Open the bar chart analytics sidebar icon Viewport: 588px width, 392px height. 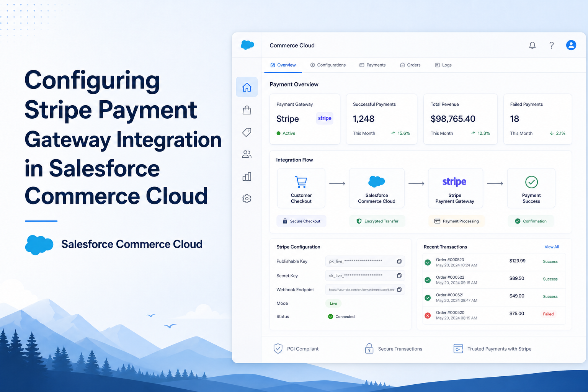coord(247,176)
